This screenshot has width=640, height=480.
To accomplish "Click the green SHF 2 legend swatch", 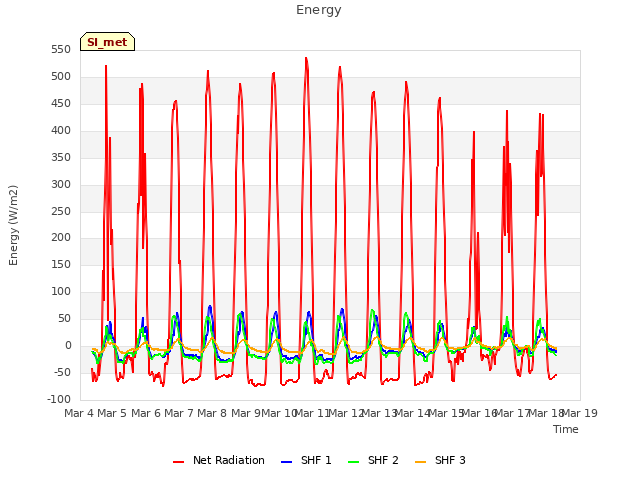I will point(354,462).
